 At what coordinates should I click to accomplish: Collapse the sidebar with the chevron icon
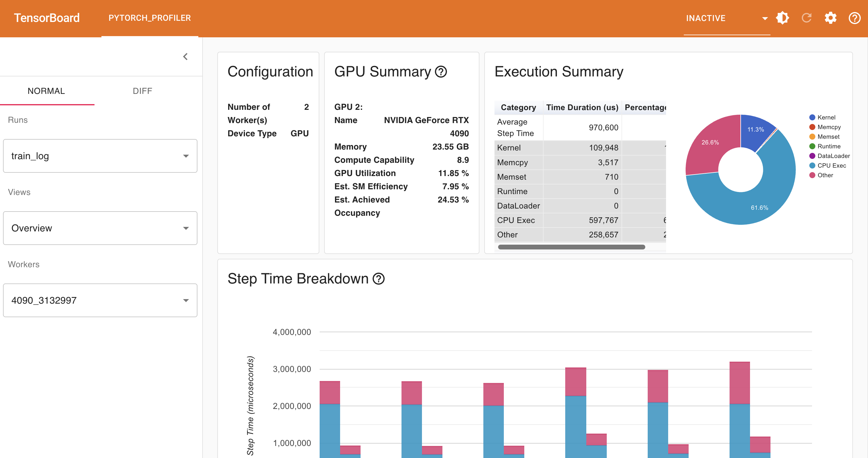pyautogui.click(x=185, y=57)
